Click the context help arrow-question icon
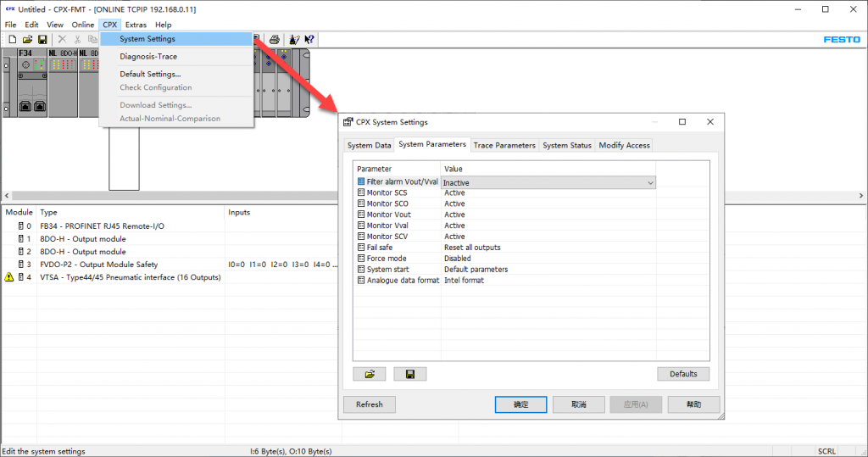This screenshot has height=457, width=868. [x=309, y=39]
